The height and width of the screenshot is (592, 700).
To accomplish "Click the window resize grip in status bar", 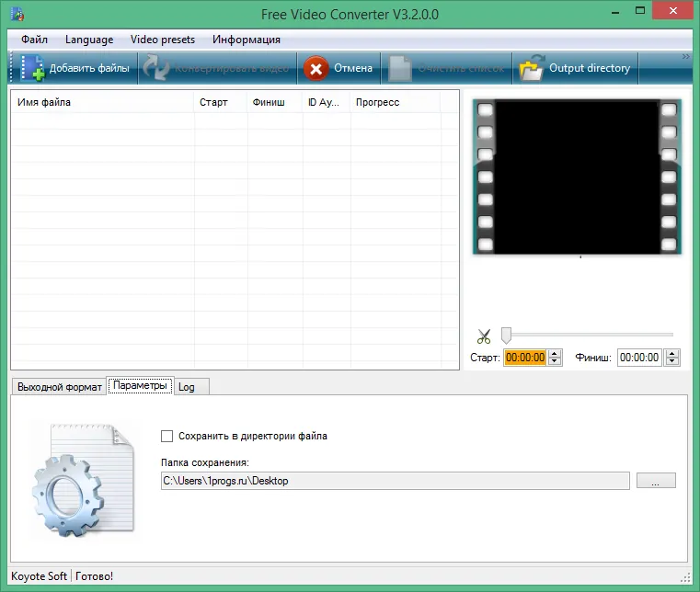I will tap(685, 577).
